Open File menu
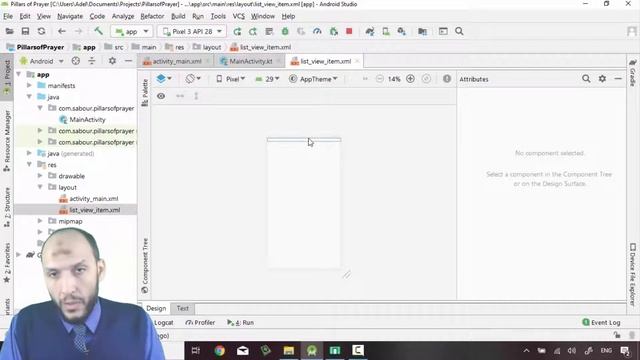Image resolution: width=640 pixels, height=360 pixels. [x=8, y=16]
